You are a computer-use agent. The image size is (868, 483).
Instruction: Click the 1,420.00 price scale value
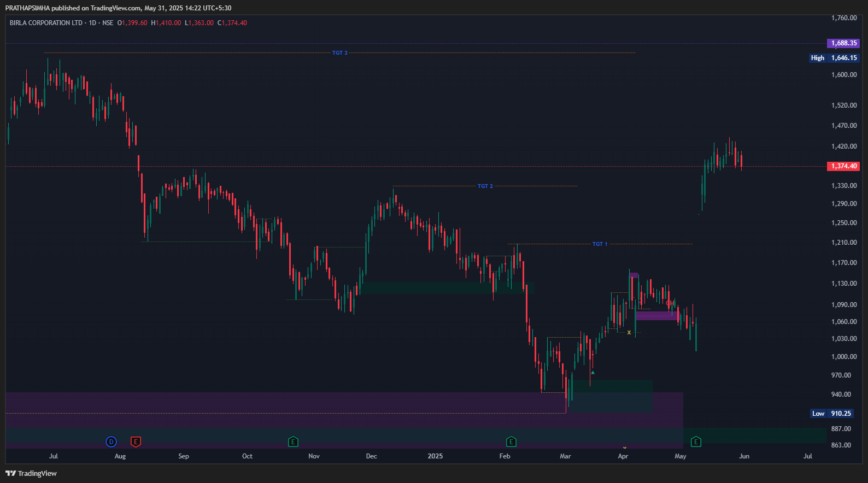[844, 146]
